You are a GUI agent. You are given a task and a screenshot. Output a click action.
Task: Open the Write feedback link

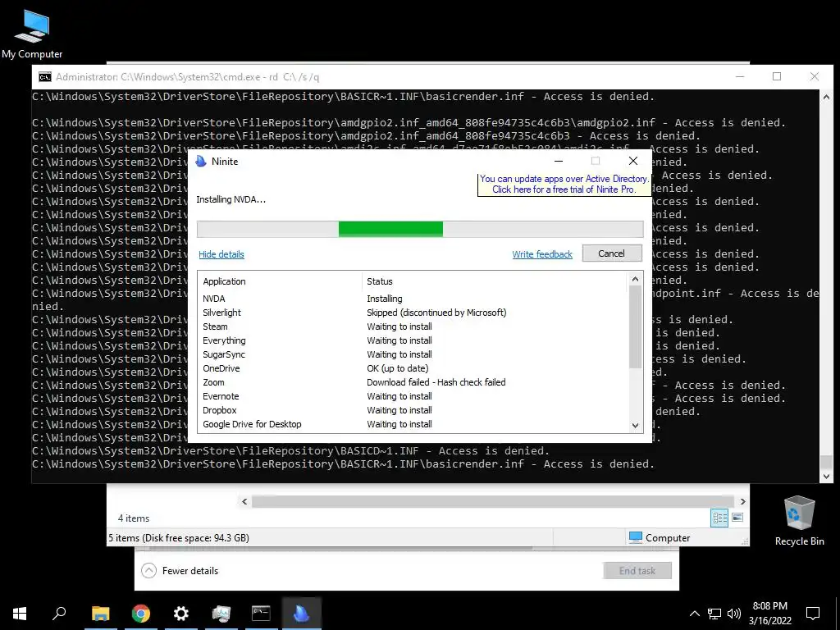click(542, 254)
